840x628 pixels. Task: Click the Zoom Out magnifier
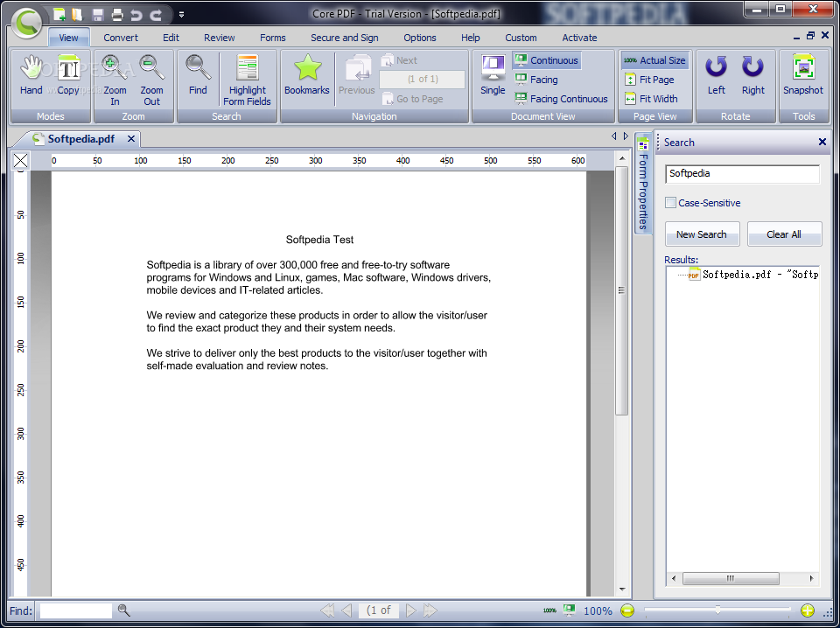click(x=151, y=80)
